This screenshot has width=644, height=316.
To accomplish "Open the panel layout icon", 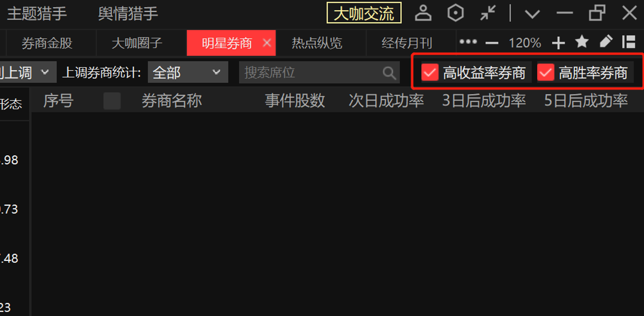I will (629, 42).
